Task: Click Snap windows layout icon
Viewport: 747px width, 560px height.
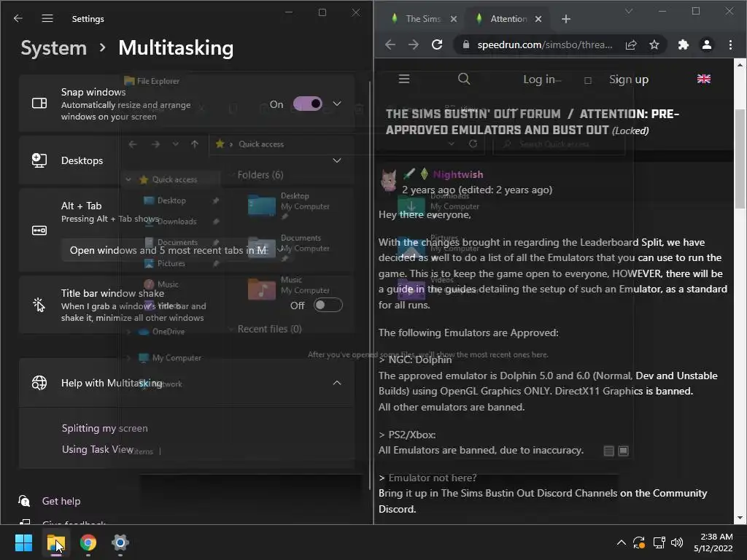Action: (x=39, y=104)
